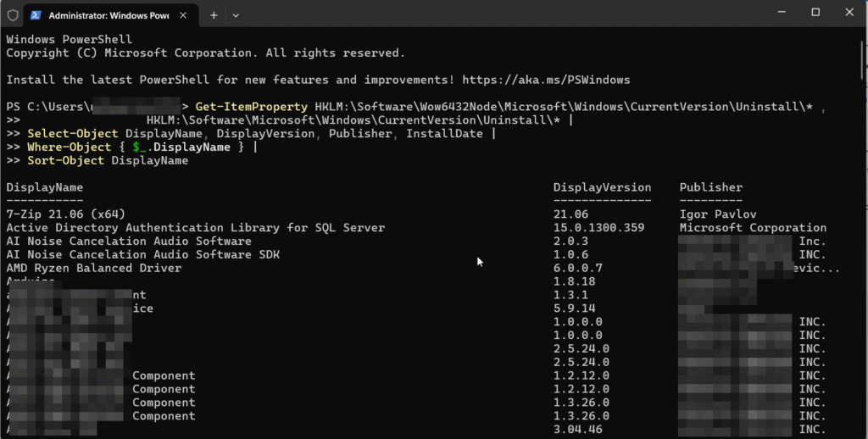The image size is (868, 439).
Task: Open a new tab with plus button
Action: pos(214,15)
